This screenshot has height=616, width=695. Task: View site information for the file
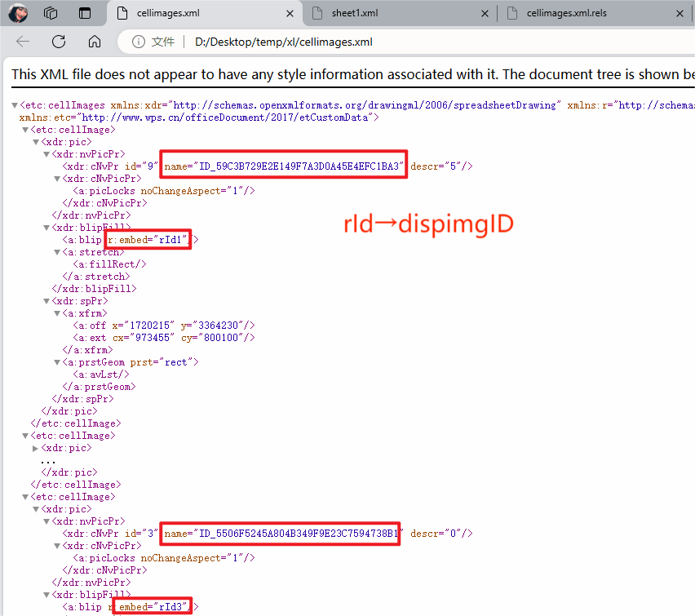pos(139,42)
